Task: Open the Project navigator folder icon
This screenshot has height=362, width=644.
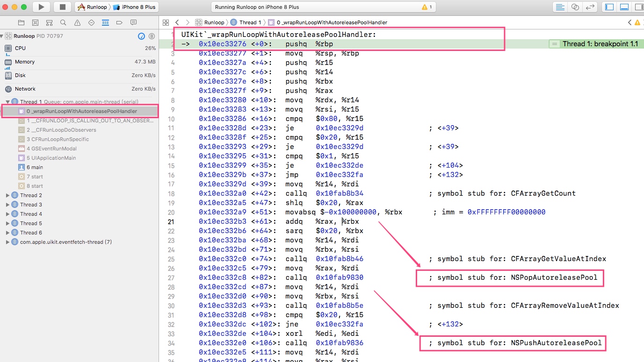Action: tap(21, 22)
